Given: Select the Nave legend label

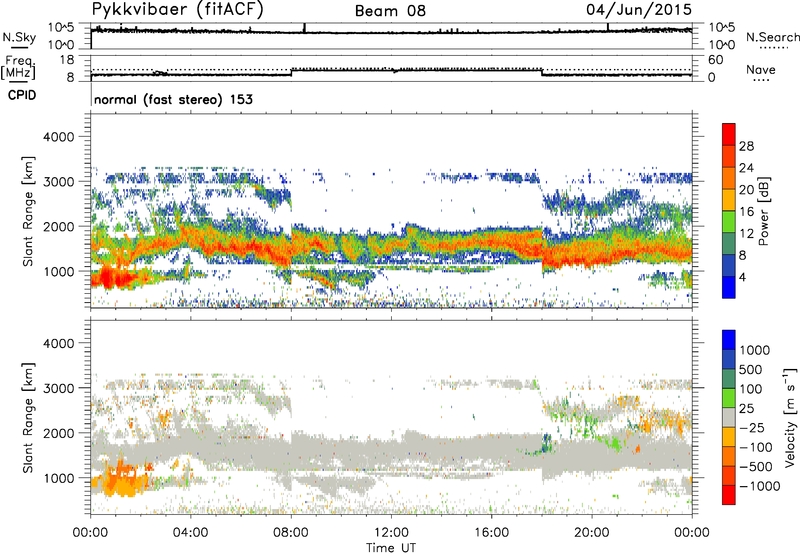Looking at the screenshot, I should coord(761,69).
